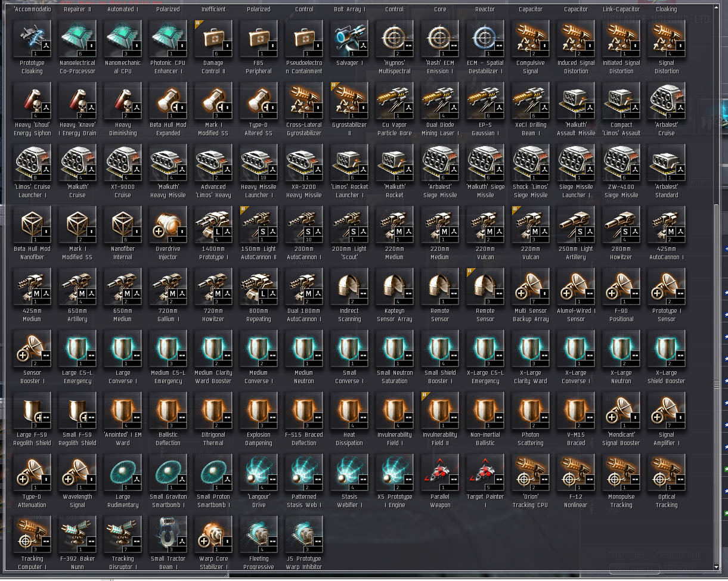
Task: Select the 1400mm Prototype I artillery icon
Action: click(213, 225)
